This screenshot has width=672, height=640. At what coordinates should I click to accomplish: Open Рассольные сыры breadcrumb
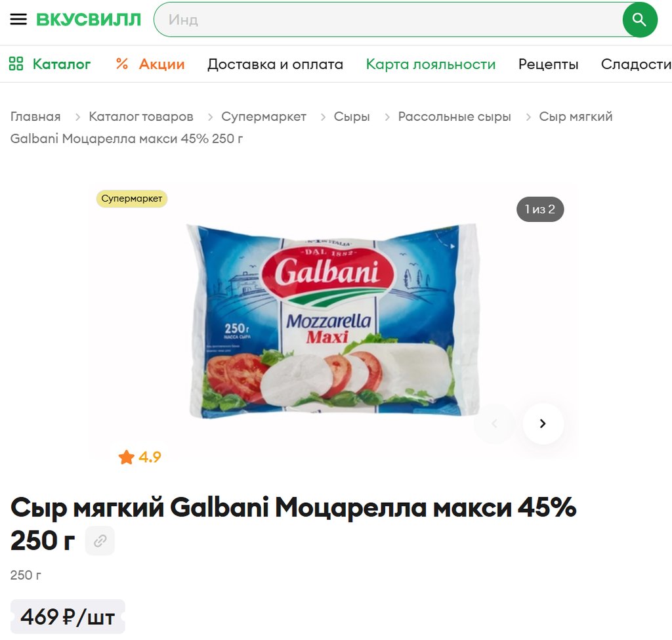tap(454, 117)
